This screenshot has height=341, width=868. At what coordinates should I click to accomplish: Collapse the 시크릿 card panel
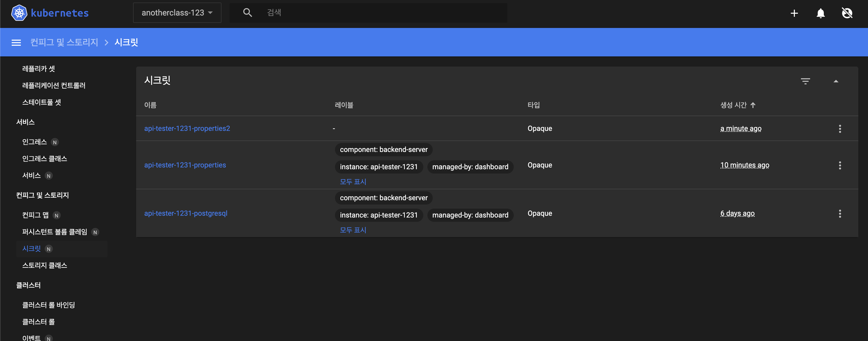point(836,81)
